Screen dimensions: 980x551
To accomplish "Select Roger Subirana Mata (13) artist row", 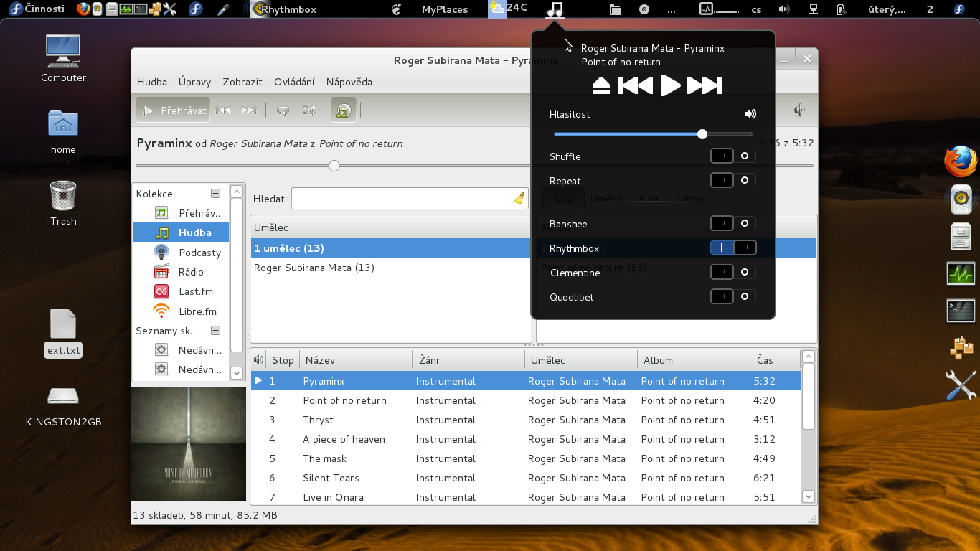I will click(x=391, y=268).
